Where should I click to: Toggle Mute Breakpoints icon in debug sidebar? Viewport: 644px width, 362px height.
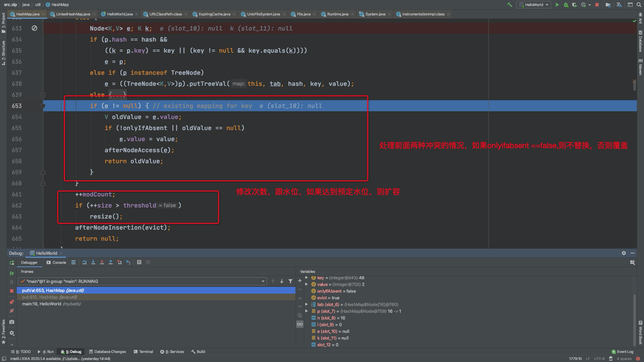pos(12,311)
